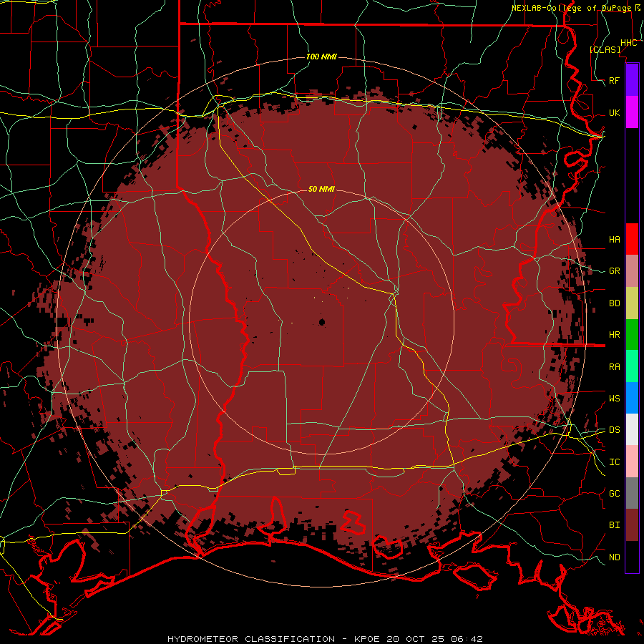Click the HA legend label
This screenshot has width=644, height=644.
coord(615,239)
